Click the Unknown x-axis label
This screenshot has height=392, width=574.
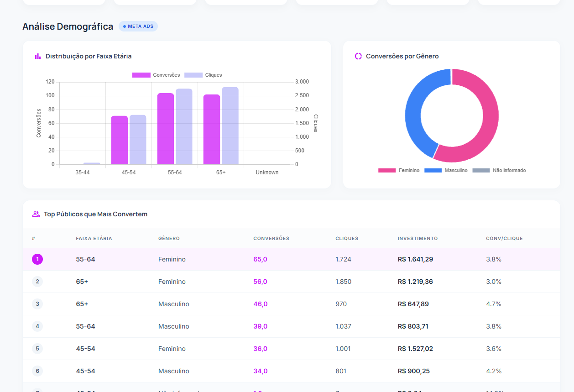tap(267, 172)
